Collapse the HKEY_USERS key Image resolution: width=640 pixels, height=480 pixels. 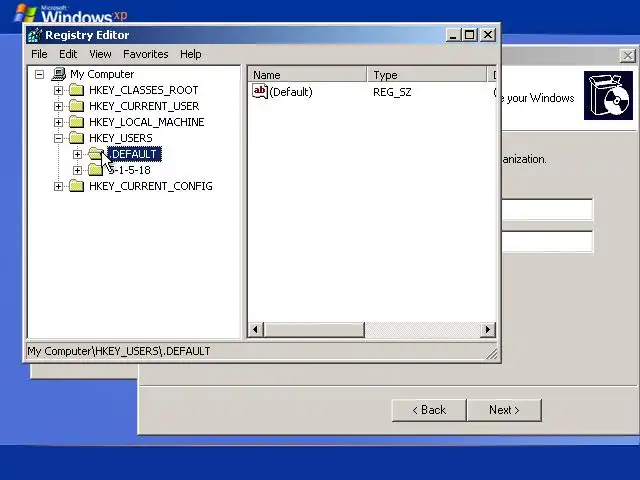(x=58, y=138)
